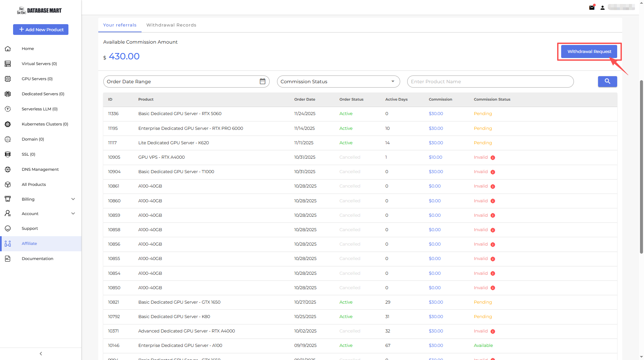Open DNS Management link in sidebar
The height and width of the screenshot is (360, 644).
pyautogui.click(x=40, y=169)
